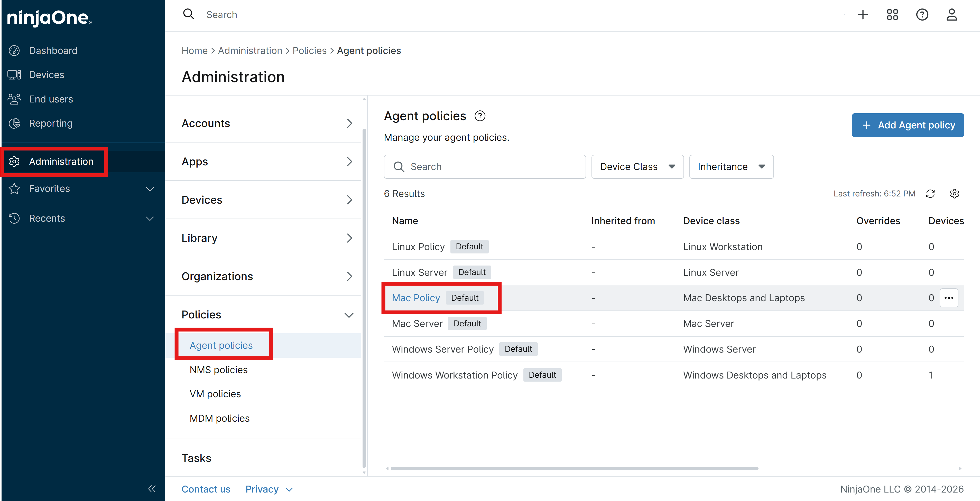Click Windows Desktops and Laptops device class

[x=754, y=375]
